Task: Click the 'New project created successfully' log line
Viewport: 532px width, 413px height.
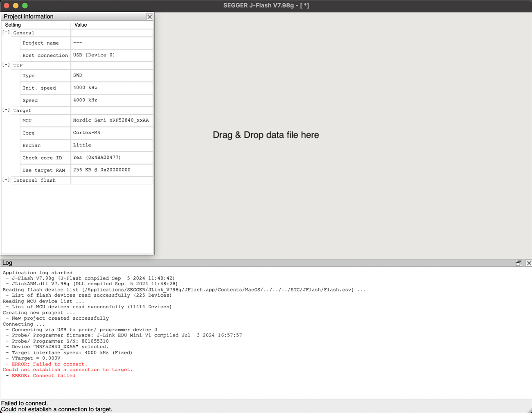Action: click(x=60, y=318)
